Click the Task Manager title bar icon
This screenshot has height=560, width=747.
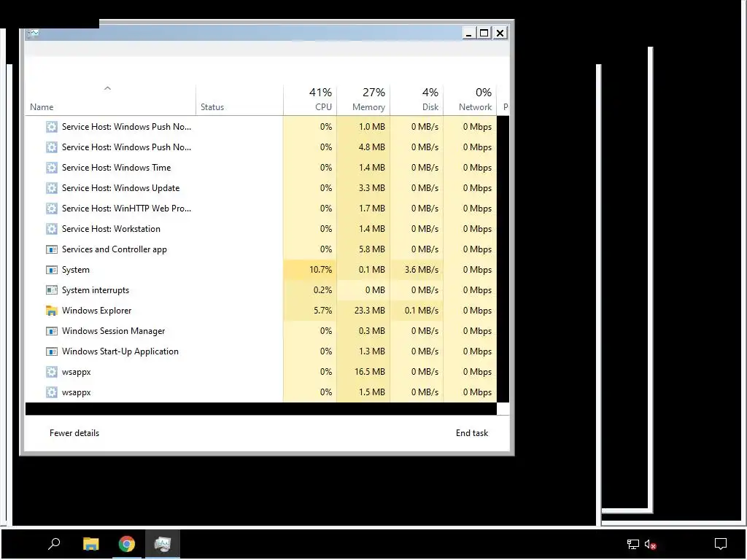coord(33,34)
